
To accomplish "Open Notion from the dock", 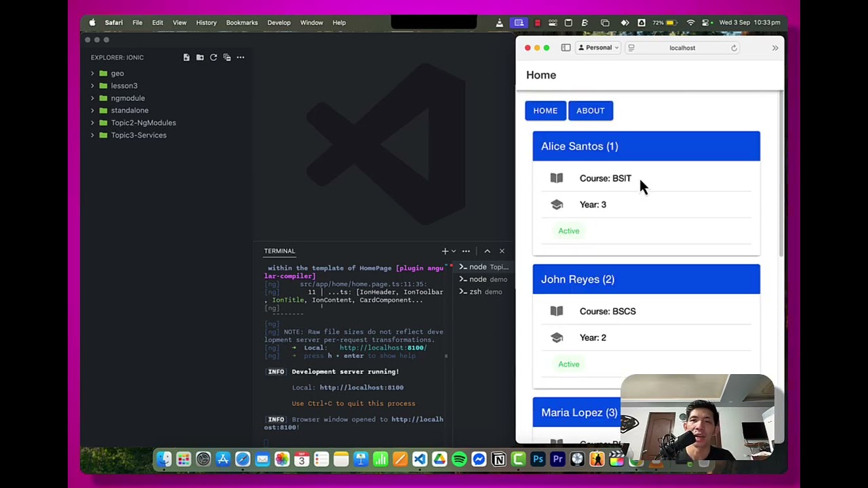I will [498, 460].
